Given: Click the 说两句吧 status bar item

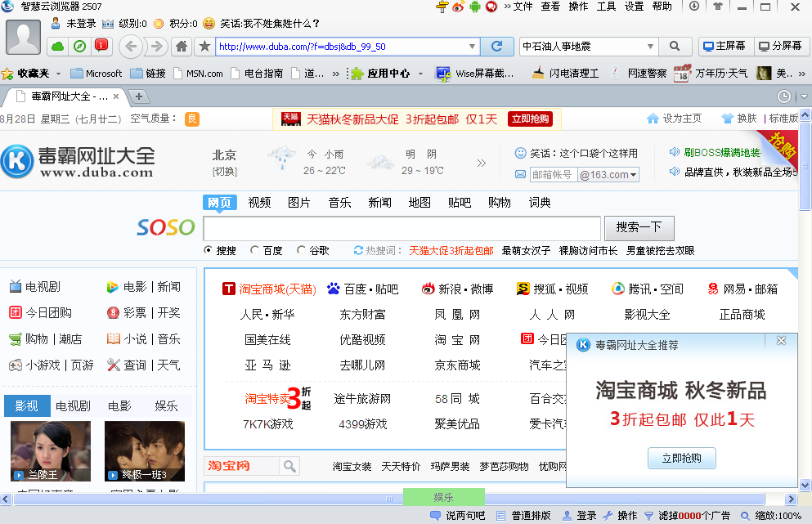Looking at the screenshot, I should (x=458, y=516).
